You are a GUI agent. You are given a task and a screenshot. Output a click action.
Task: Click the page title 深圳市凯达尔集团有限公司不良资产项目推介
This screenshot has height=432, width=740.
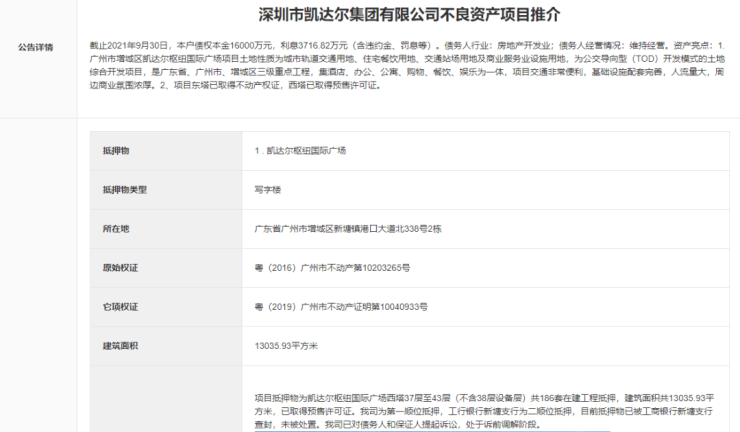click(x=409, y=15)
